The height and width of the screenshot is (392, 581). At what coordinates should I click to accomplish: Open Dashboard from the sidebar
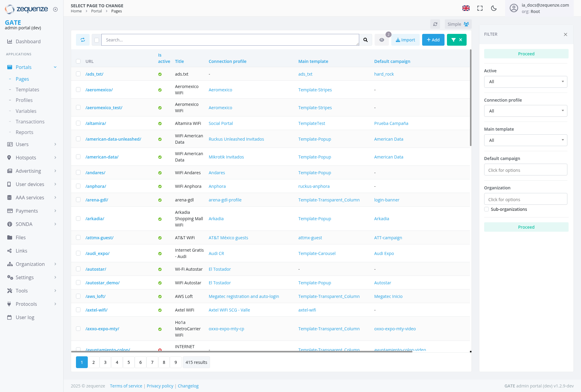pyautogui.click(x=28, y=41)
